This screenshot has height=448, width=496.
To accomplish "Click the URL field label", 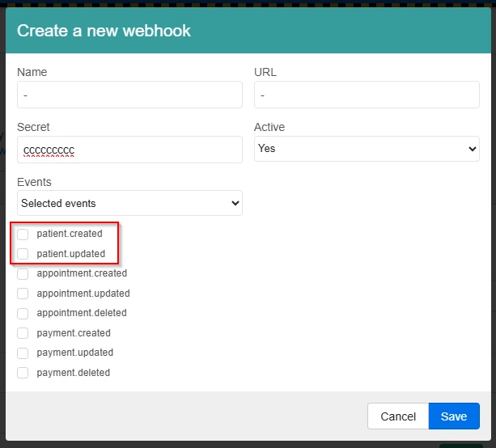I will (265, 72).
